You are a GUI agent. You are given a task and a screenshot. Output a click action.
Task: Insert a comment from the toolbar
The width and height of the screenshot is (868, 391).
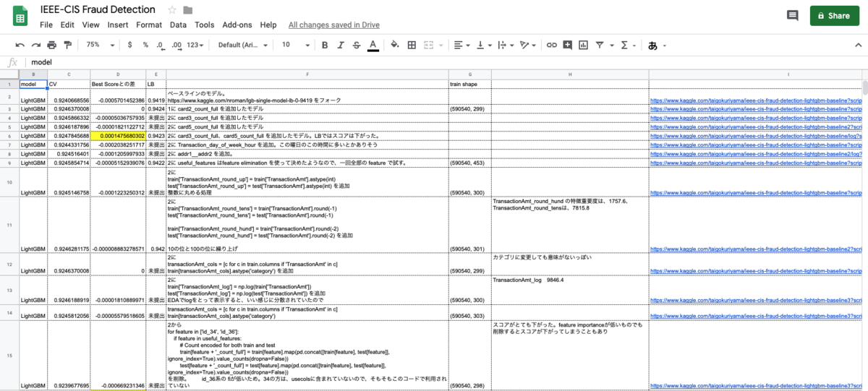(567, 45)
